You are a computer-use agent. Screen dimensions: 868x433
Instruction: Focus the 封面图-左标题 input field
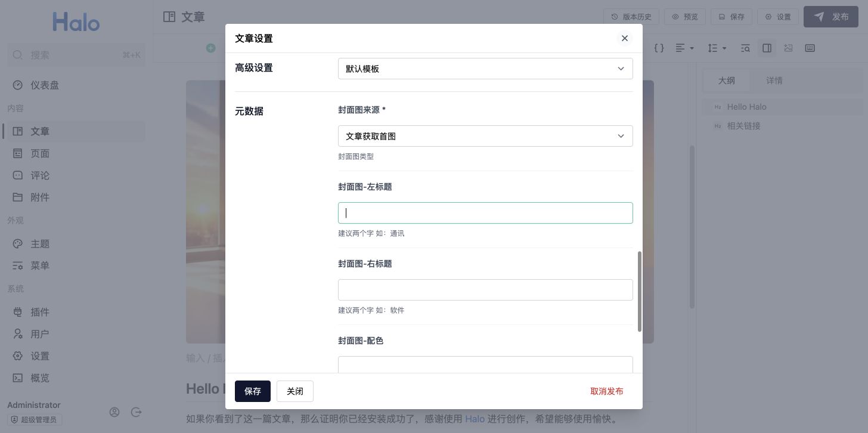[x=485, y=213]
